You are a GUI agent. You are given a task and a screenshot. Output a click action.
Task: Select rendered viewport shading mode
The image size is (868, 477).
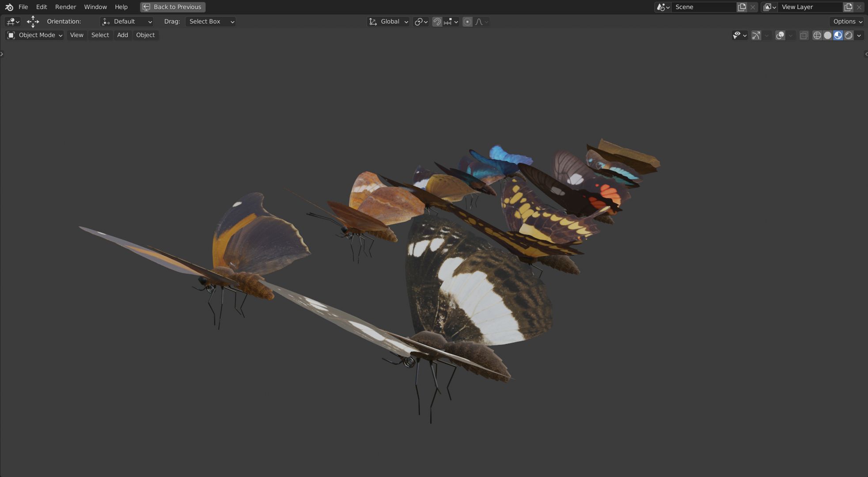click(x=849, y=35)
